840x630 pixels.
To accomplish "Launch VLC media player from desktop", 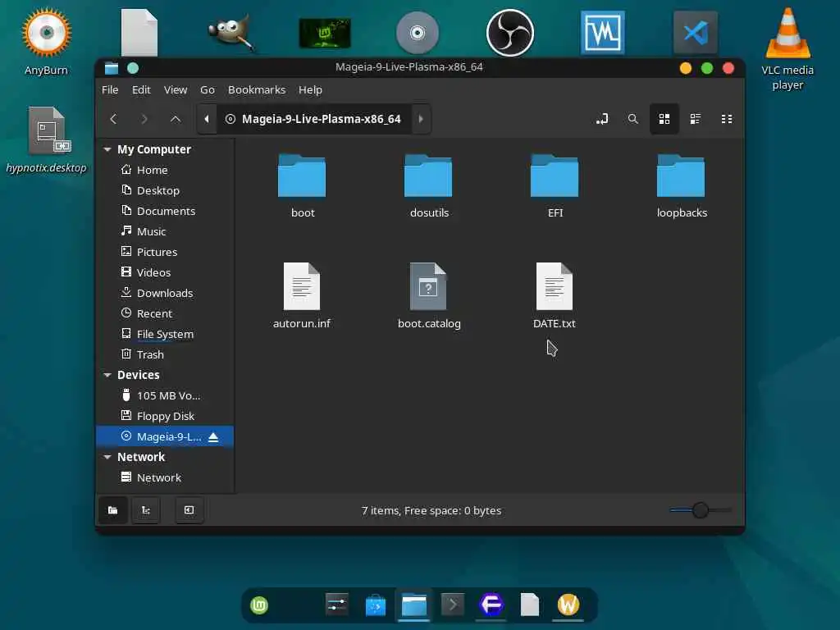I will point(787,48).
